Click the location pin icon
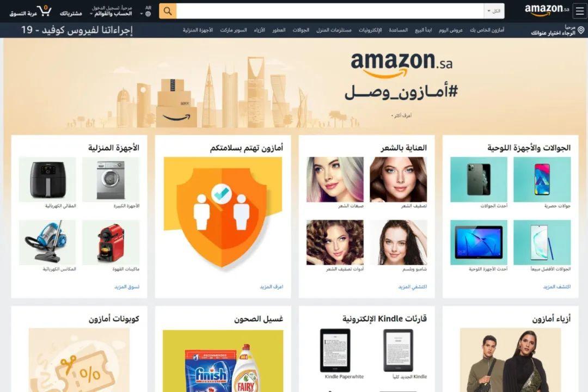The image size is (588, 392). pos(581,30)
